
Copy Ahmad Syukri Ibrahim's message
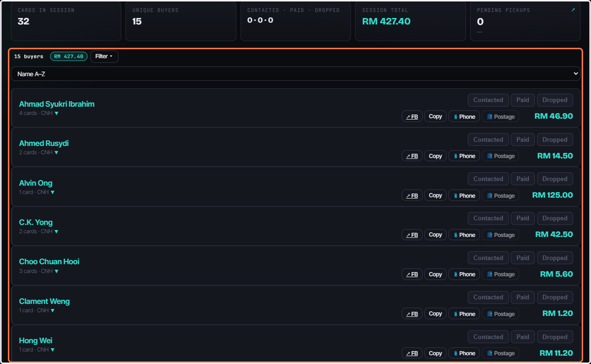coord(435,117)
